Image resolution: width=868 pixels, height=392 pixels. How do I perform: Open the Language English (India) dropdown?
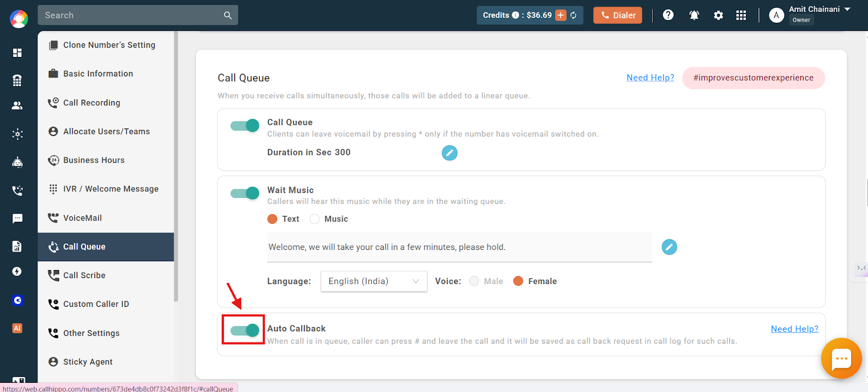pyautogui.click(x=374, y=281)
